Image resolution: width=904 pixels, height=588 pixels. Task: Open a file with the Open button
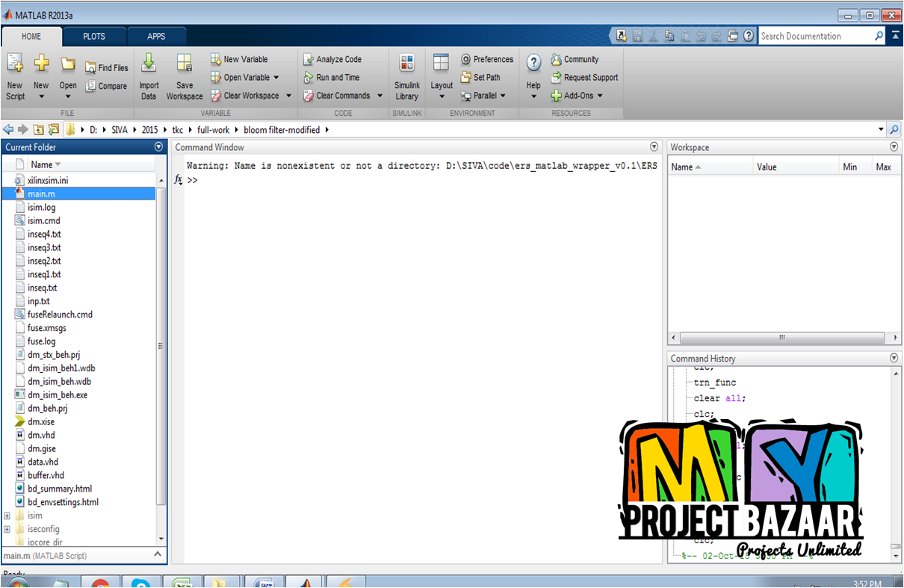68,77
